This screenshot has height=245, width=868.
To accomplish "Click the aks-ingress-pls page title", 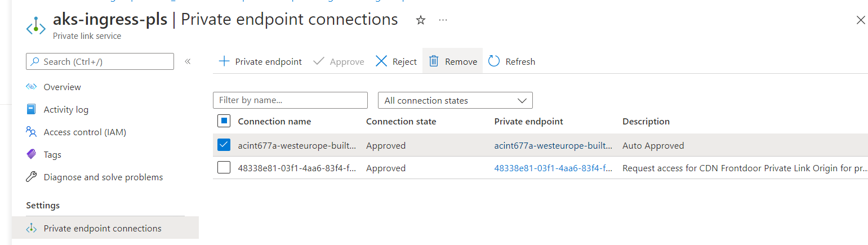I will click(x=110, y=19).
